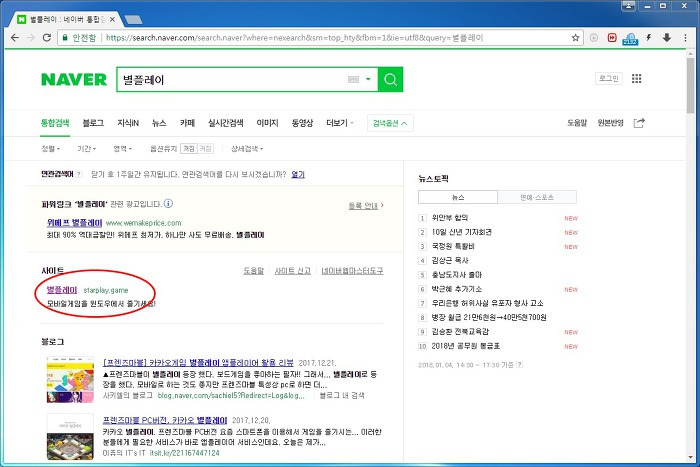Image resolution: width=700 pixels, height=467 pixels.
Task: Click the gray circular extension icon beside the star
Action: (x=594, y=38)
